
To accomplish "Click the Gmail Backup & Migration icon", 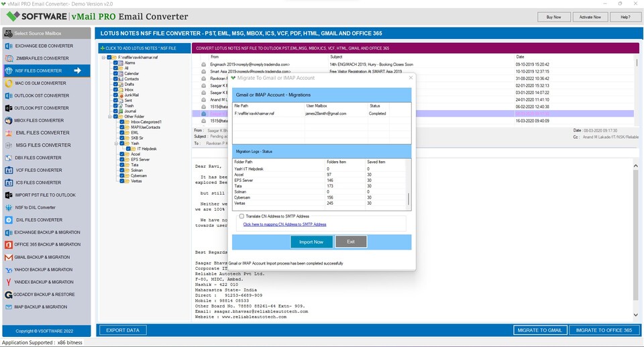I will point(9,257).
